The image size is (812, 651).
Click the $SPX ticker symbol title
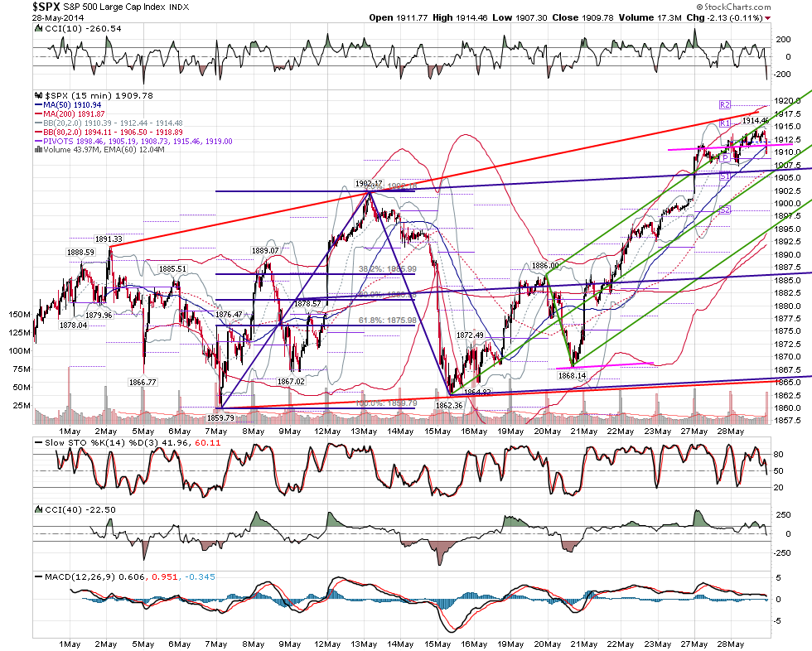(46, 7)
